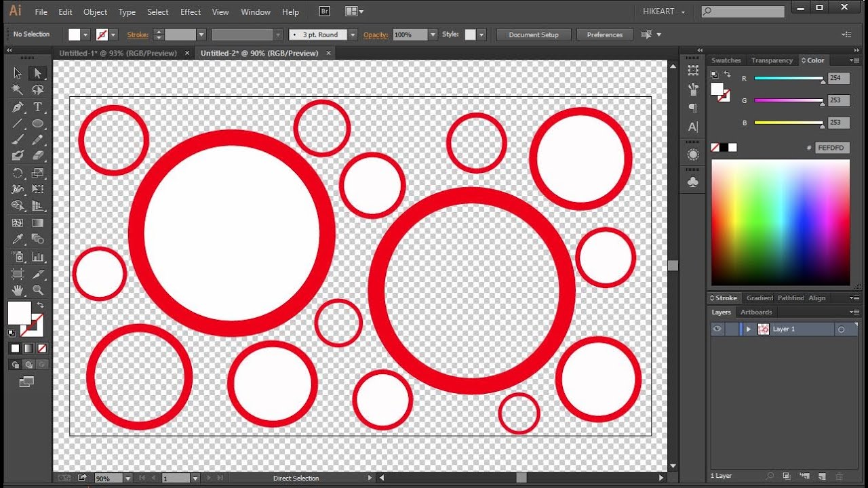Click the red R color slider
Viewport: 868px width, 488px height.
[x=789, y=79]
